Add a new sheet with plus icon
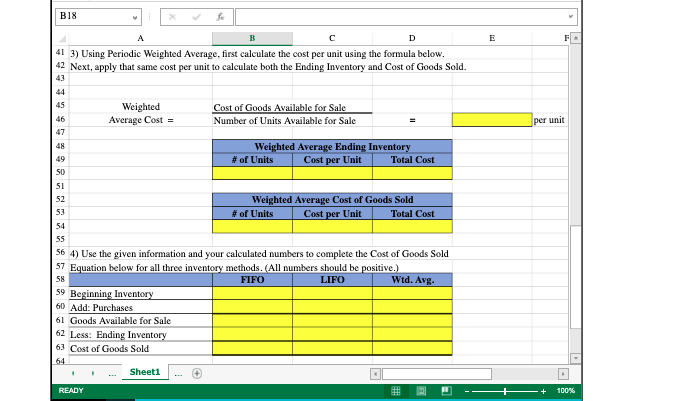 [x=197, y=373]
